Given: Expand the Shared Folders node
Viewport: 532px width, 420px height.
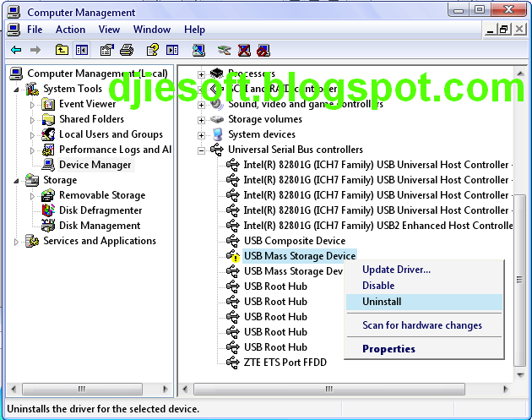Looking at the screenshot, I should point(32,120).
